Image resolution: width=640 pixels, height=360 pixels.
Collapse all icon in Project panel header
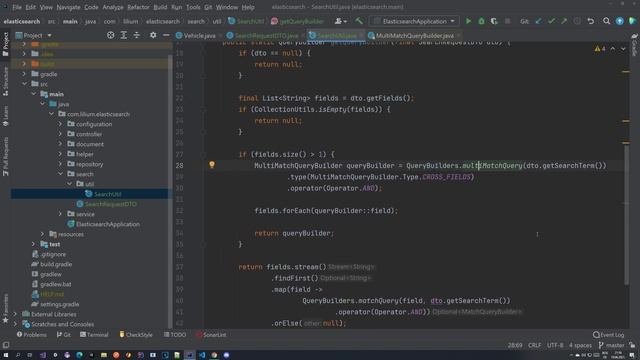(x=137, y=36)
